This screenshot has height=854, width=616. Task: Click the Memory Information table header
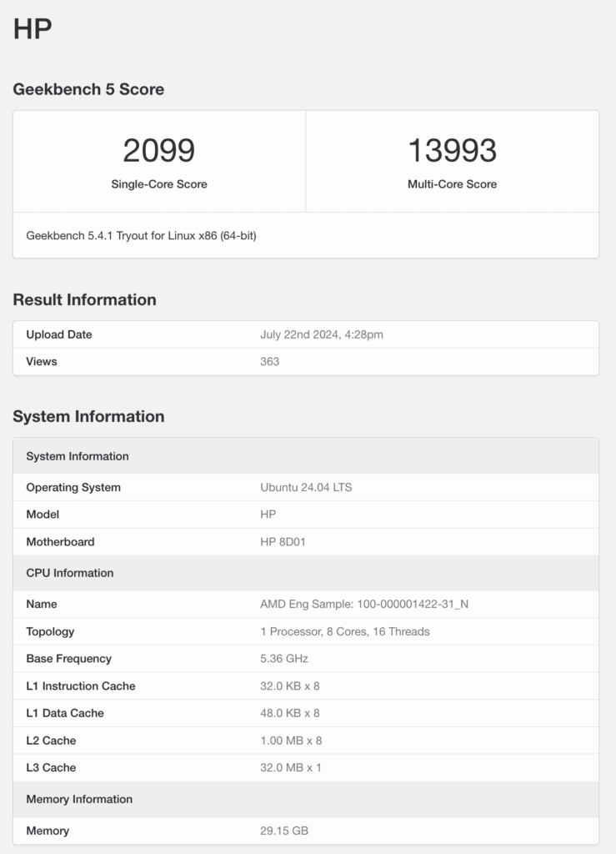(79, 799)
